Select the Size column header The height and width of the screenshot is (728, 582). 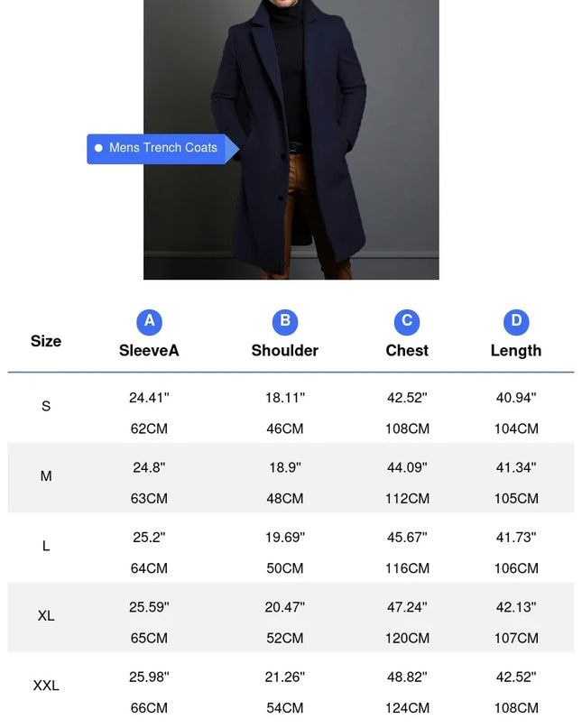point(46,341)
